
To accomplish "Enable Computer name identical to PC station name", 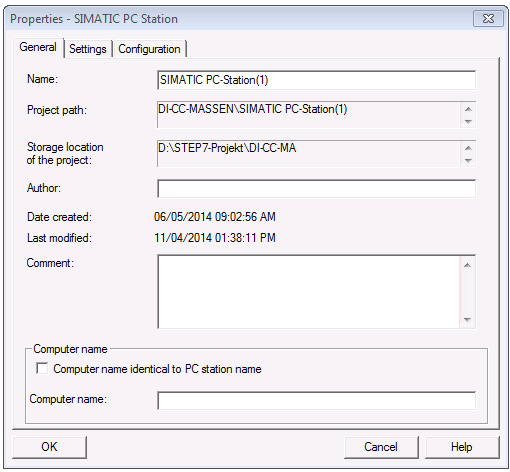I will pos(42,369).
